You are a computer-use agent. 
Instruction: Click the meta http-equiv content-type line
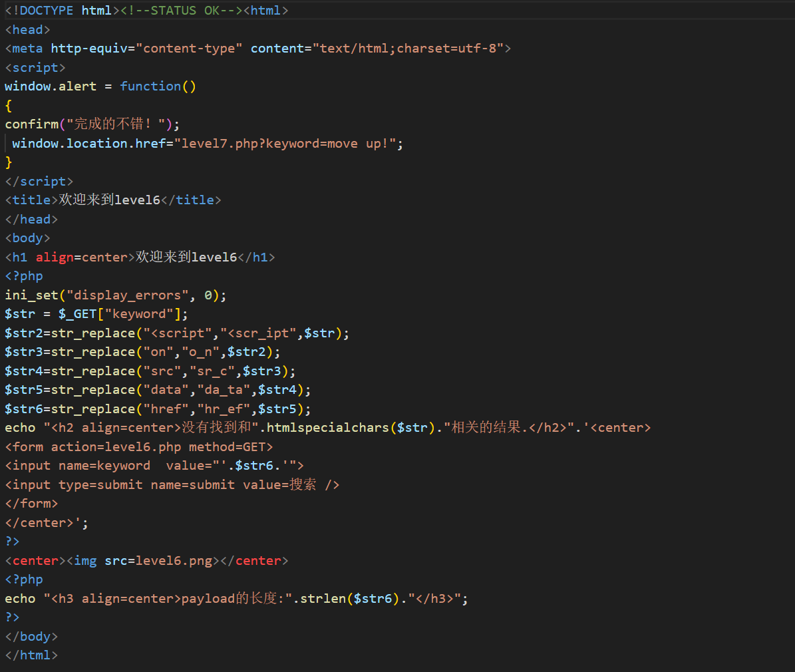tap(258, 49)
